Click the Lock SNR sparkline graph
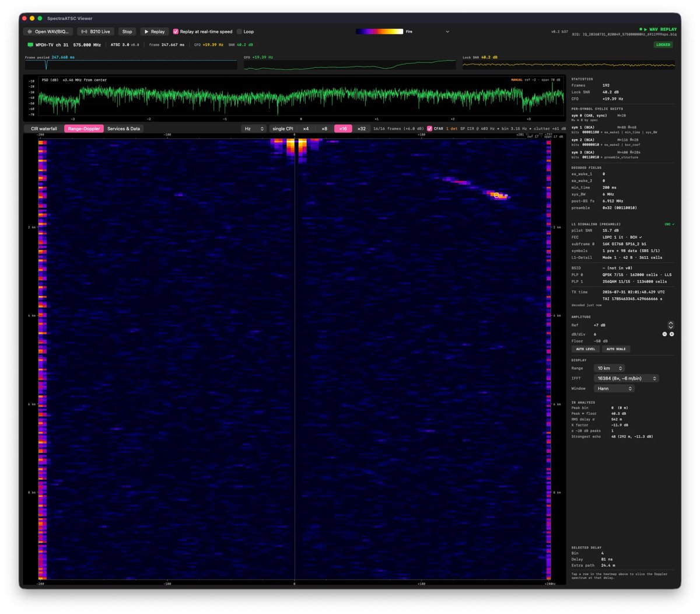 569,65
